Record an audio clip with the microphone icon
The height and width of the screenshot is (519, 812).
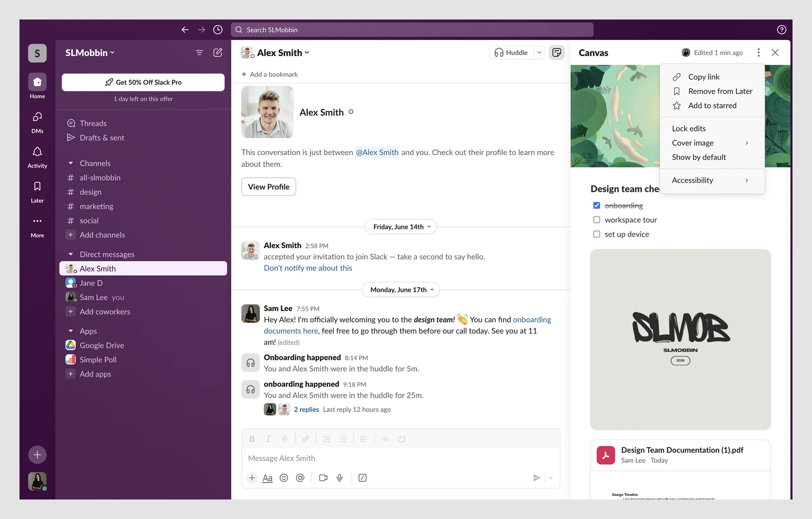tap(340, 478)
